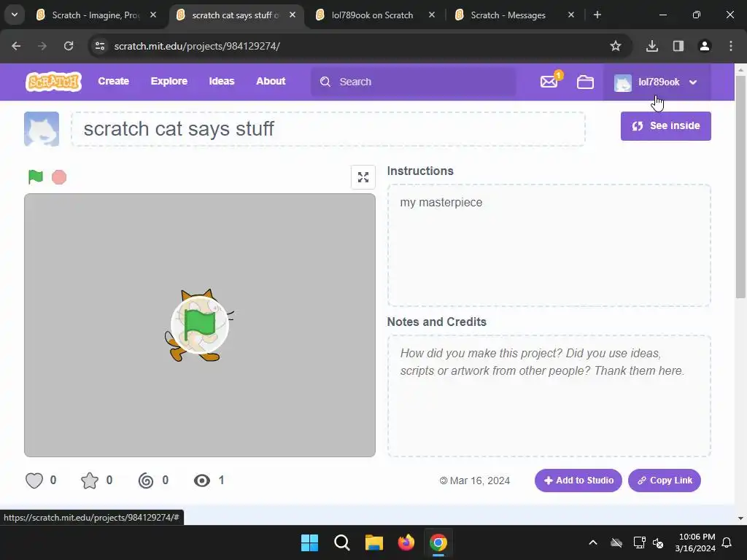The height and width of the screenshot is (560, 747).
Task: Go back in browser history
Action: (16, 46)
